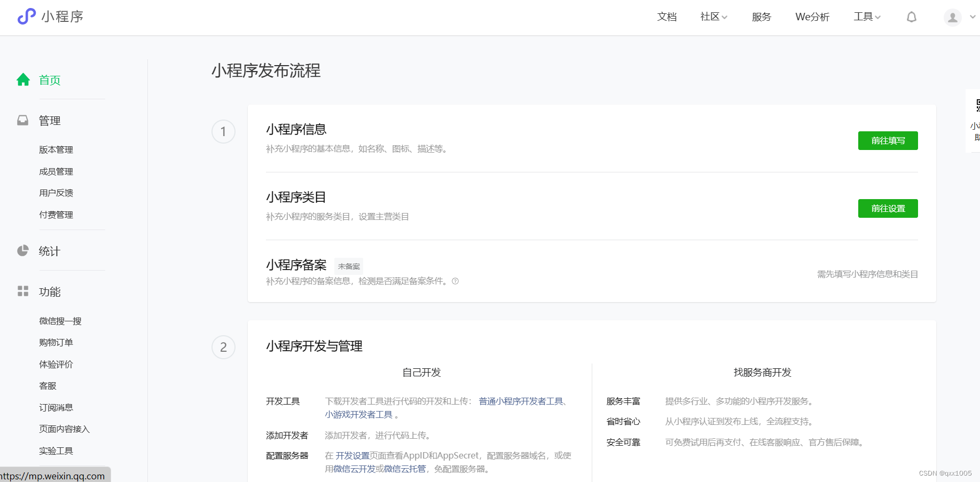Click the 找服务商开发 column heading
Screen dimensions: 980x482
762,373
